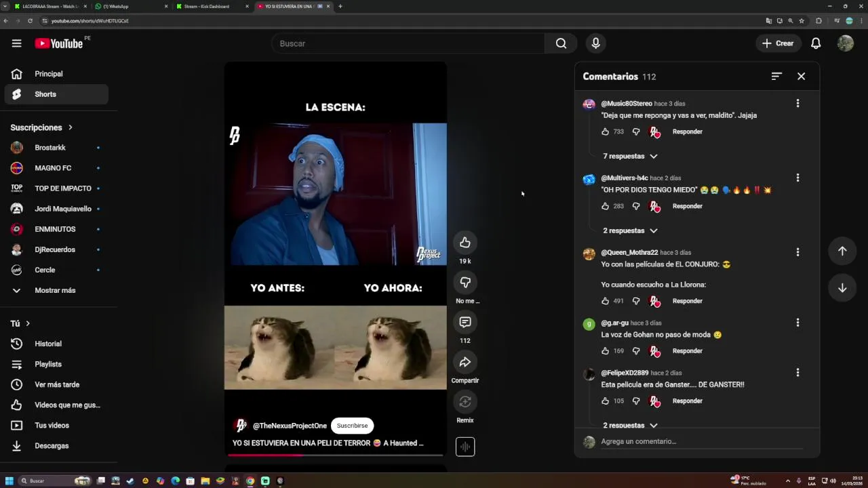Like the FelipeXD2889 comment

(x=606, y=401)
